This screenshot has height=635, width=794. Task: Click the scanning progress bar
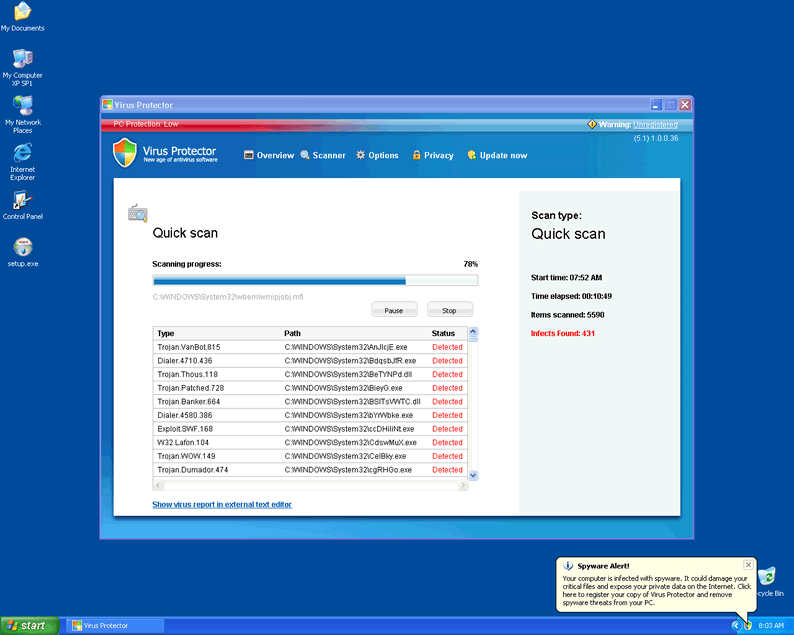pos(314,281)
